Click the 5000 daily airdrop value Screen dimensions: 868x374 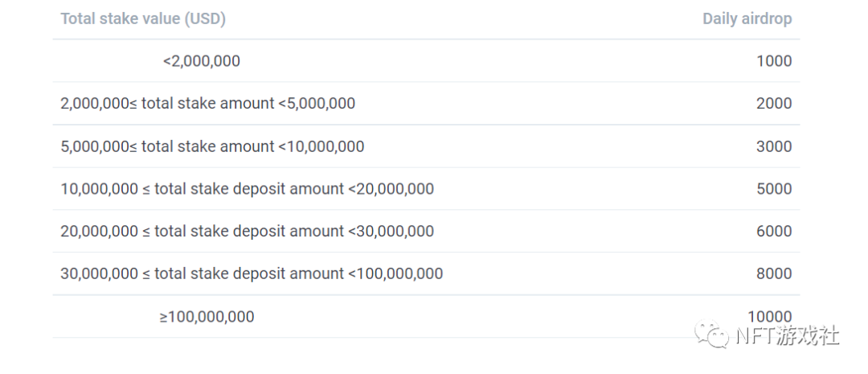click(773, 189)
